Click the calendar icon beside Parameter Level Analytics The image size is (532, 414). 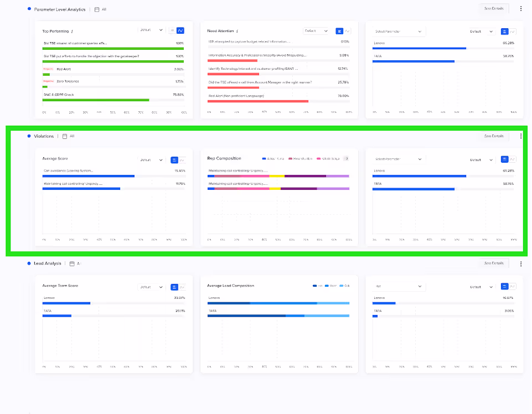click(97, 9)
